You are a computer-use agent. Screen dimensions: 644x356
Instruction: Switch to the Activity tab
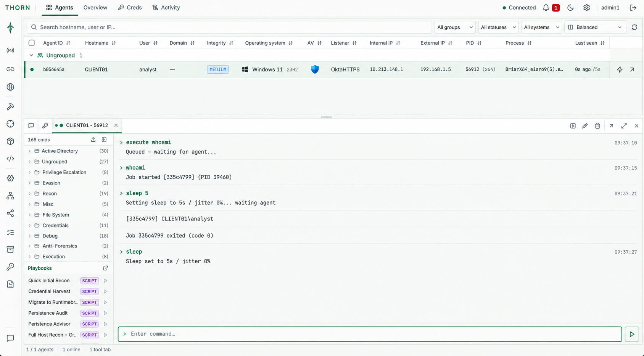pos(166,8)
